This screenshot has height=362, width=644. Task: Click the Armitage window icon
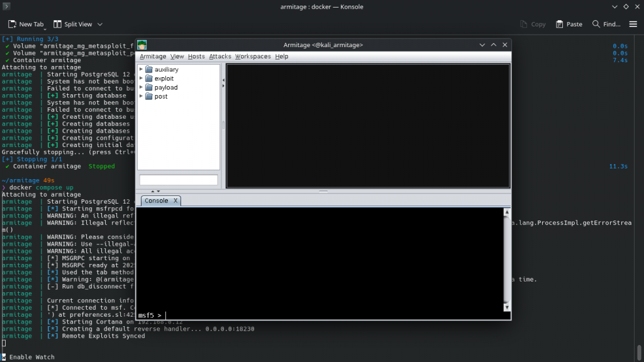click(142, 45)
